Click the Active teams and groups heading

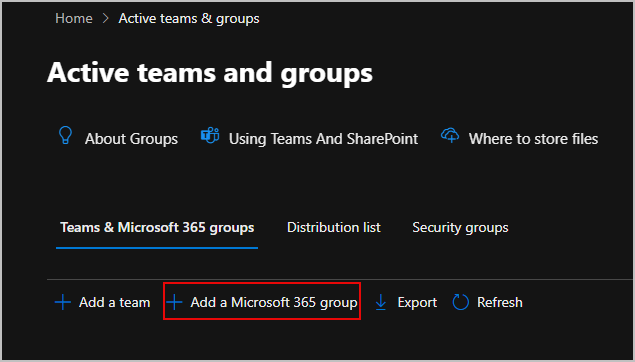click(210, 73)
